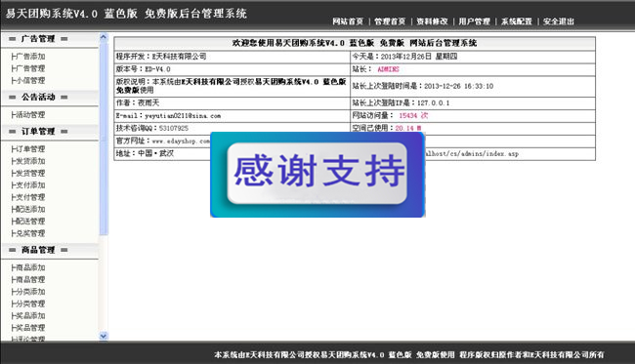Collapse the 公告活动 sidebar section
Viewport: 635px width, 364px height.
click(38, 97)
